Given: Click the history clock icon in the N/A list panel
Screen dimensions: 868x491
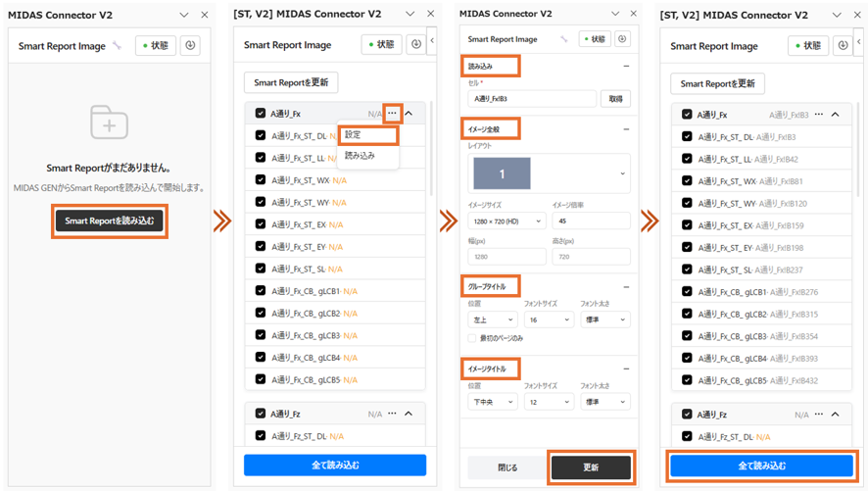Looking at the screenshot, I should pos(416,44).
